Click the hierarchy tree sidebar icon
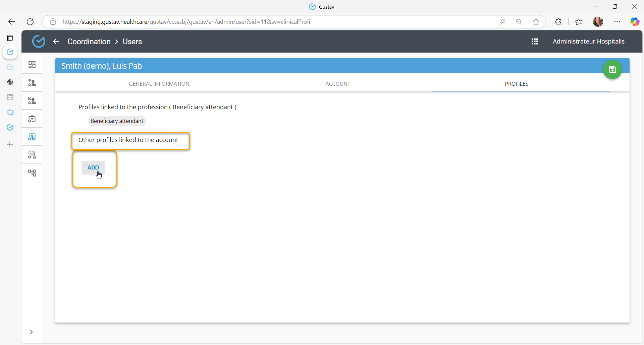The height and width of the screenshot is (345, 644). (32, 173)
